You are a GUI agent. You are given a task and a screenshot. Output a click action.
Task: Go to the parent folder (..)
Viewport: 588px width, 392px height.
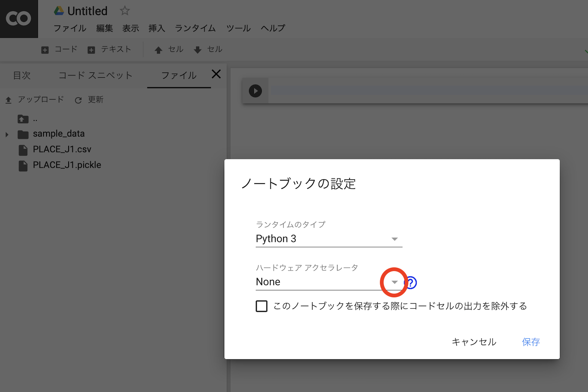click(27, 119)
